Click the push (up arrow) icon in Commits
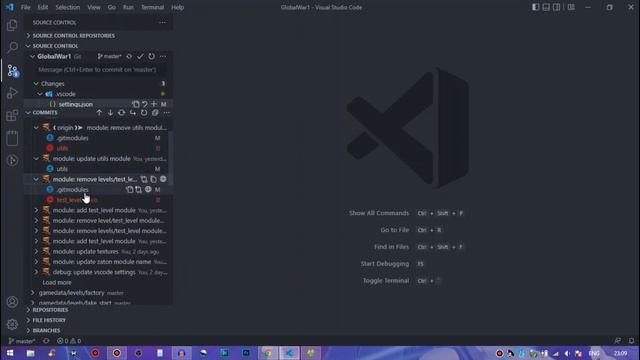This screenshot has width=640, height=360. pos(99,113)
